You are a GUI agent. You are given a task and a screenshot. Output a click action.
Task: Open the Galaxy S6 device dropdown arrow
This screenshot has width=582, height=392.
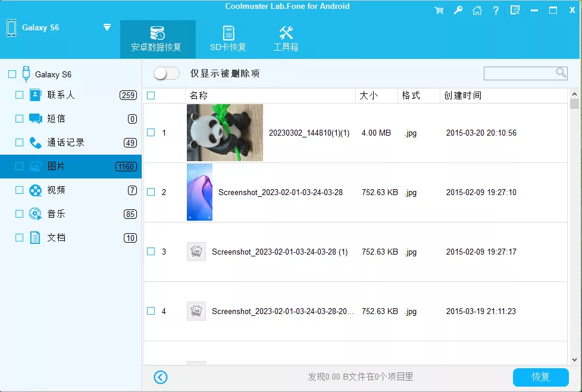107,27
